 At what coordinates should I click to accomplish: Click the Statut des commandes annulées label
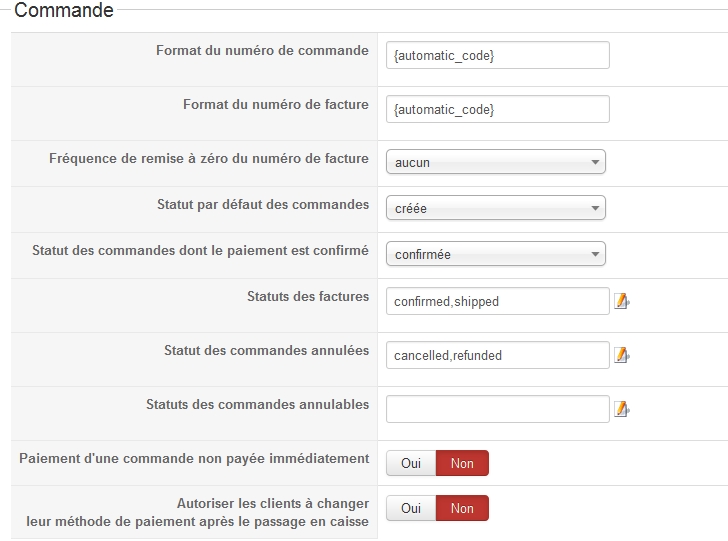[266, 350]
